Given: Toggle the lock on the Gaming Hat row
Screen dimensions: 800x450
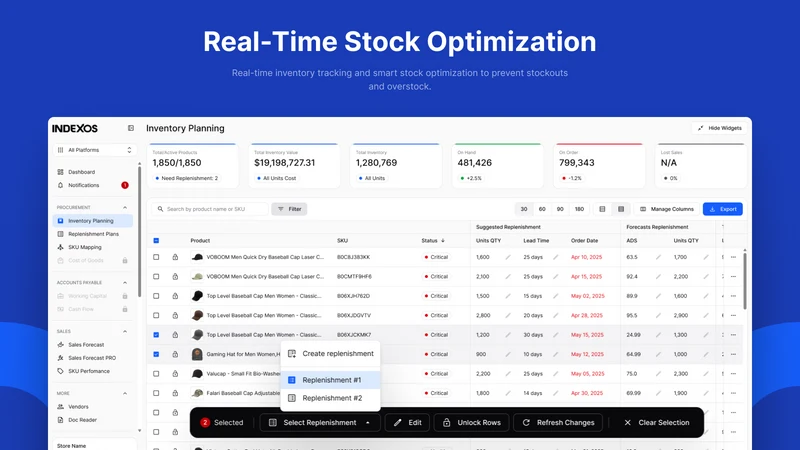Looking at the screenshot, I should [175, 354].
